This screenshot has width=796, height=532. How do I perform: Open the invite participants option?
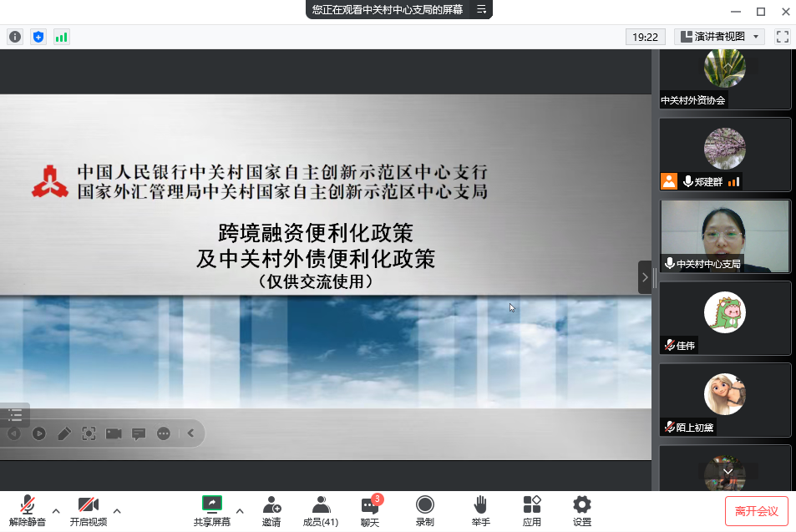271,510
